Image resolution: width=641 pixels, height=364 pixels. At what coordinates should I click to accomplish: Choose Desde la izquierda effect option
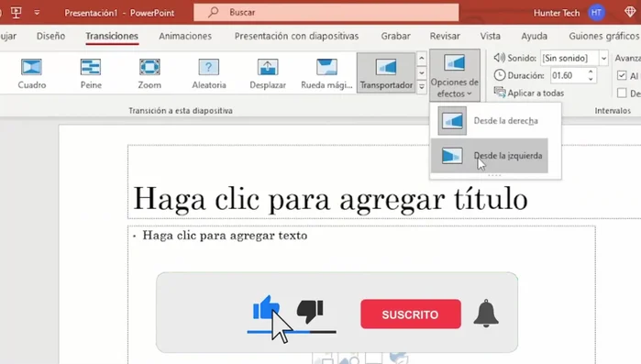point(490,156)
